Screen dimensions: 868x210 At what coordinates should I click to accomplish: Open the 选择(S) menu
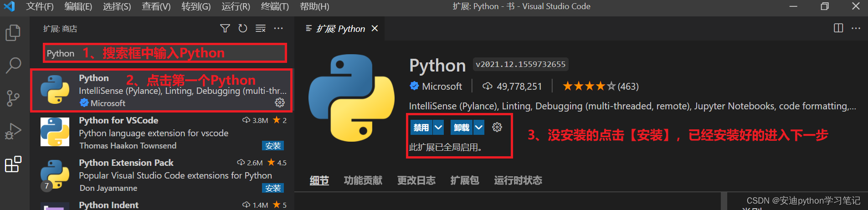[x=117, y=6]
